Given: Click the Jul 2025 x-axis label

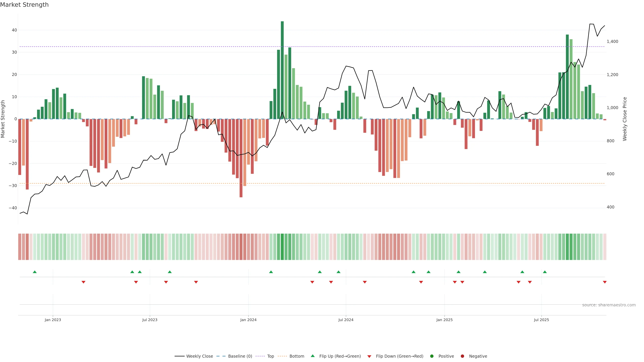Looking at the screenshot, I should [x=541, y=320].
